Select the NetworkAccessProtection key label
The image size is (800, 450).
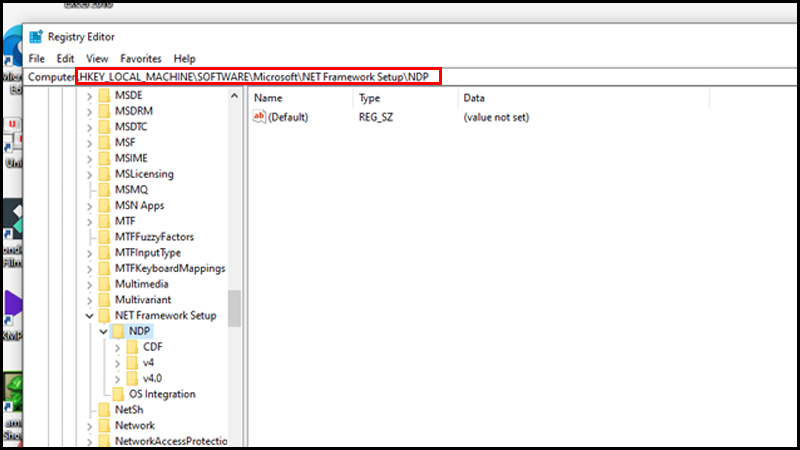(171, 441)
